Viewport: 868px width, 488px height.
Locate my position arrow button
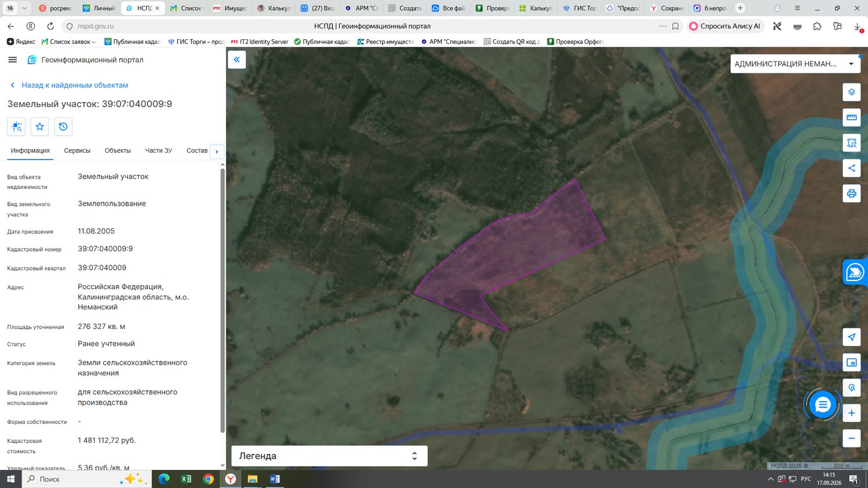point(851,337)
